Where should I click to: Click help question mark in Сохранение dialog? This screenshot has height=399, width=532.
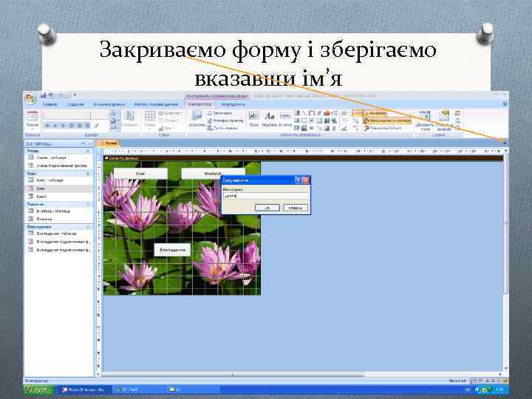pyautogui.click(x=298, y=180)
